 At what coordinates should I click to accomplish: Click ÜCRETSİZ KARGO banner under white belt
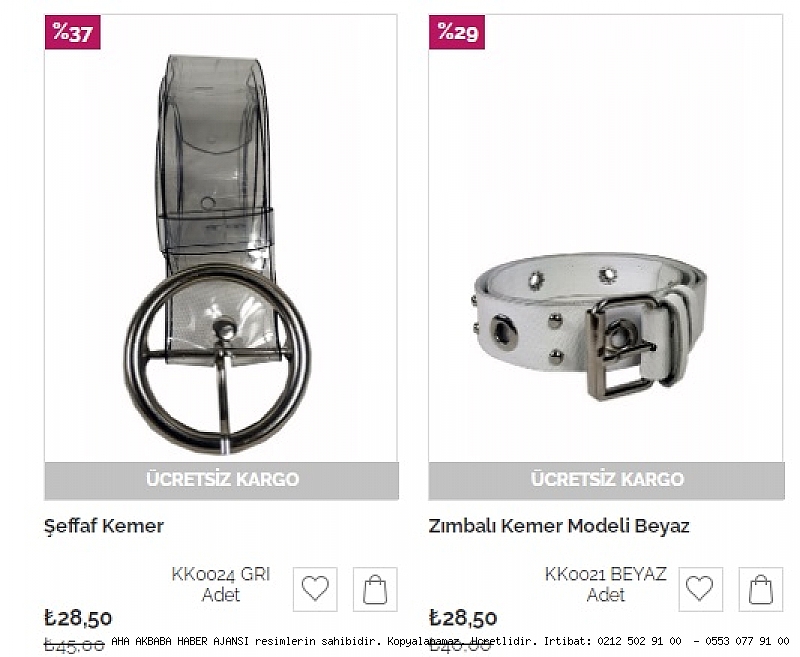click(606, 479)
